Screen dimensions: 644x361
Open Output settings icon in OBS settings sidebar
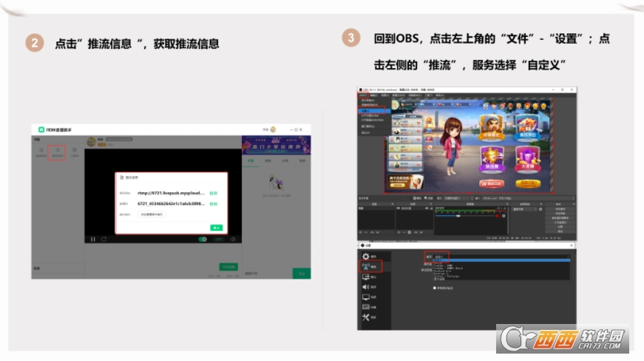365,277
